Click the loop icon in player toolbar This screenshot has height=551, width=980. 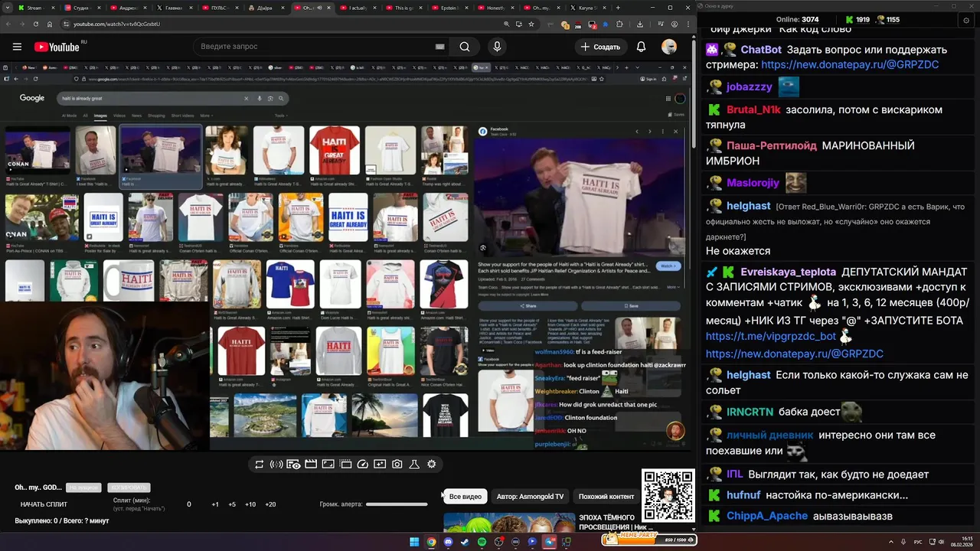click(x=260, y=465)
